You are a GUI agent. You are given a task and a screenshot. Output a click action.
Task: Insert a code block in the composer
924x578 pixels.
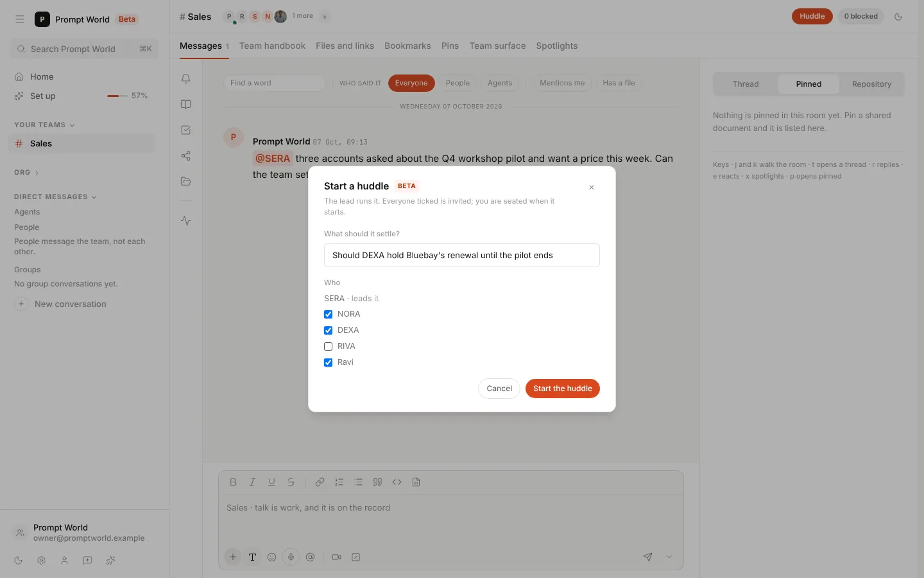point(416,482)
